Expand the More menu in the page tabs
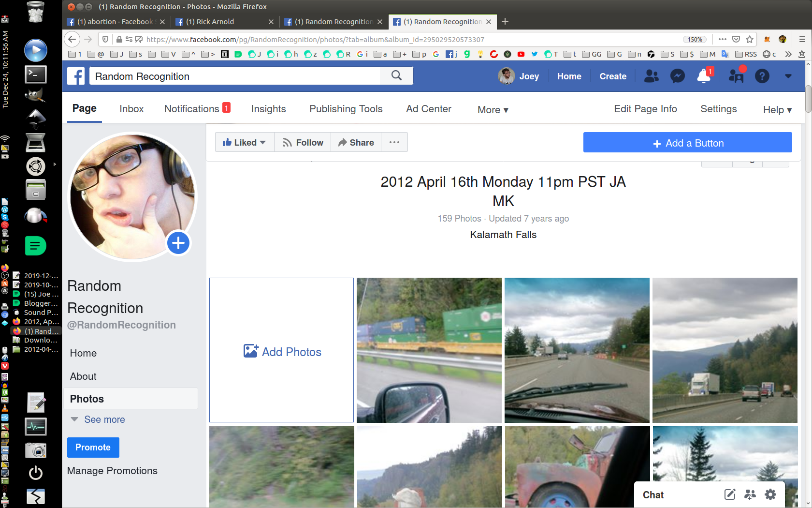 click(x=492, y=109)
